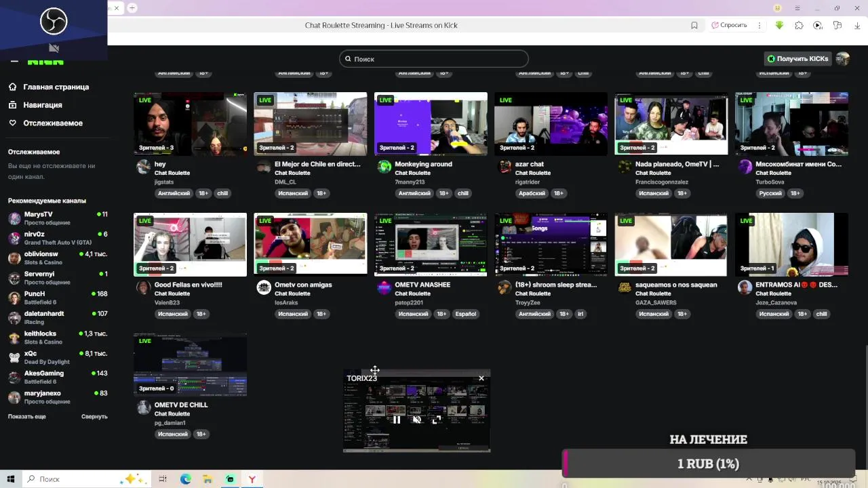Viewport: 868px width, 488px height.
Task: Open the browser side panel icon
Action: coord(837,25)
